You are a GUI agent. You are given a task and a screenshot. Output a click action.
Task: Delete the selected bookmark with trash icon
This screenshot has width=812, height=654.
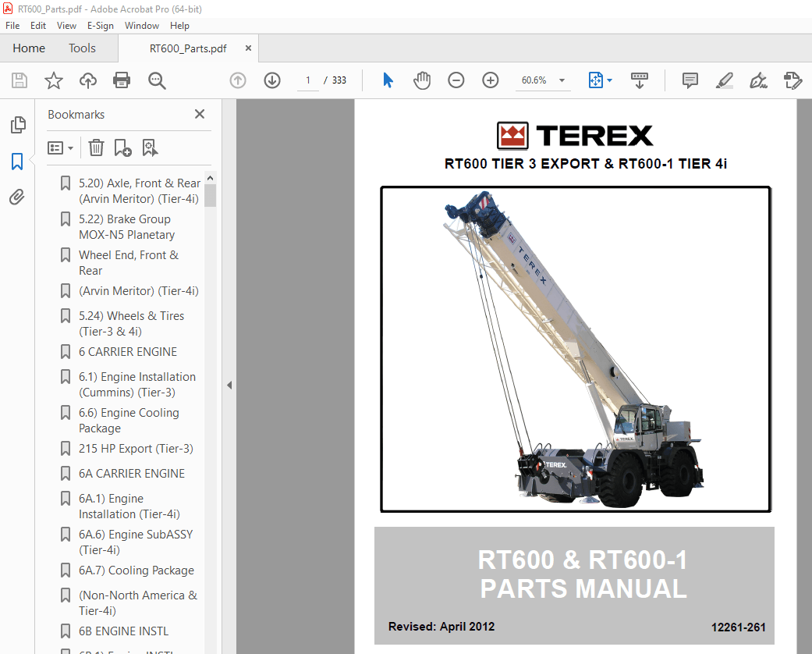click(x=95, y=148)
